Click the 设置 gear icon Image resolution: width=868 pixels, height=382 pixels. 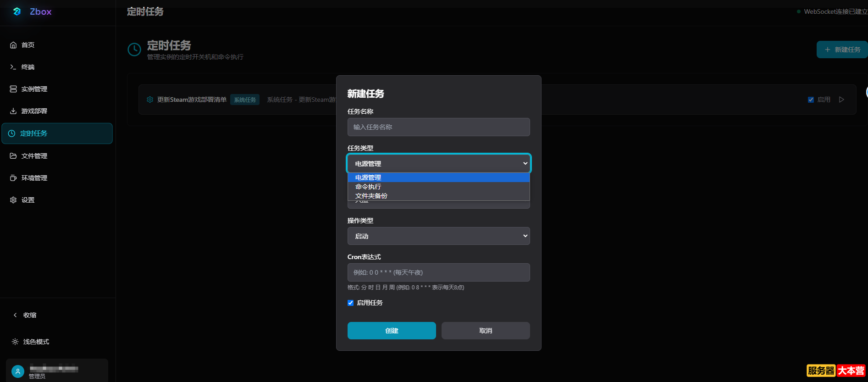point(13,200)
